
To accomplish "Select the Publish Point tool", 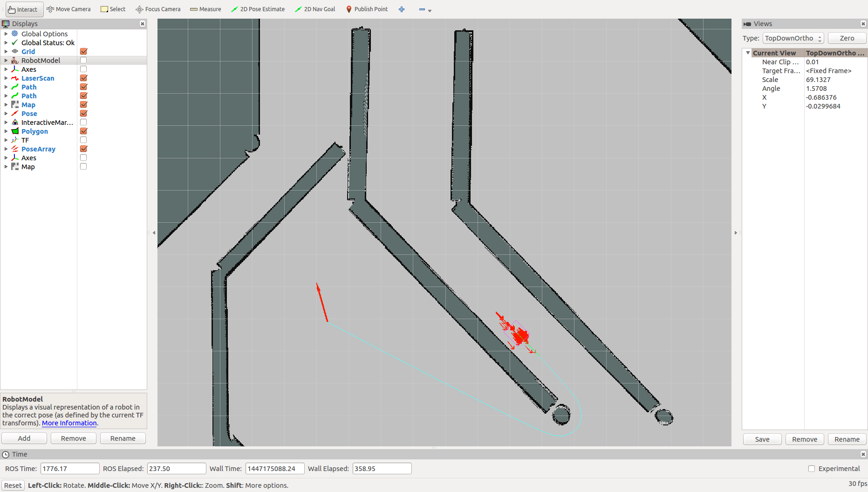I will click(x=367, y=9).
